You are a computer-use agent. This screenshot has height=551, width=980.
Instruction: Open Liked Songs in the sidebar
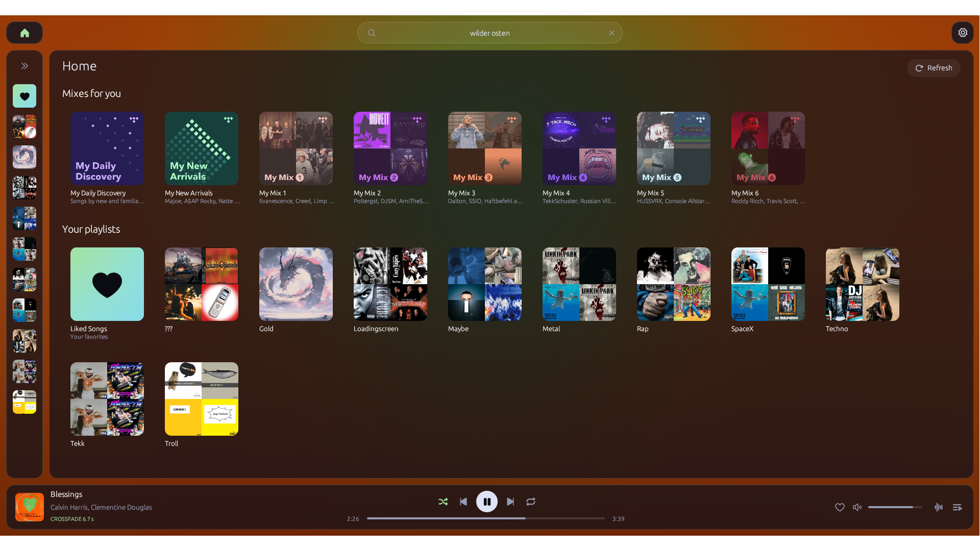click(x=24, y=96)
